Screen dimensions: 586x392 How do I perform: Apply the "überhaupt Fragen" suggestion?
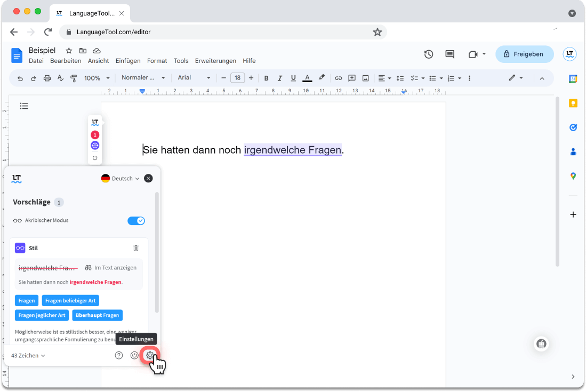click(97, 315)
